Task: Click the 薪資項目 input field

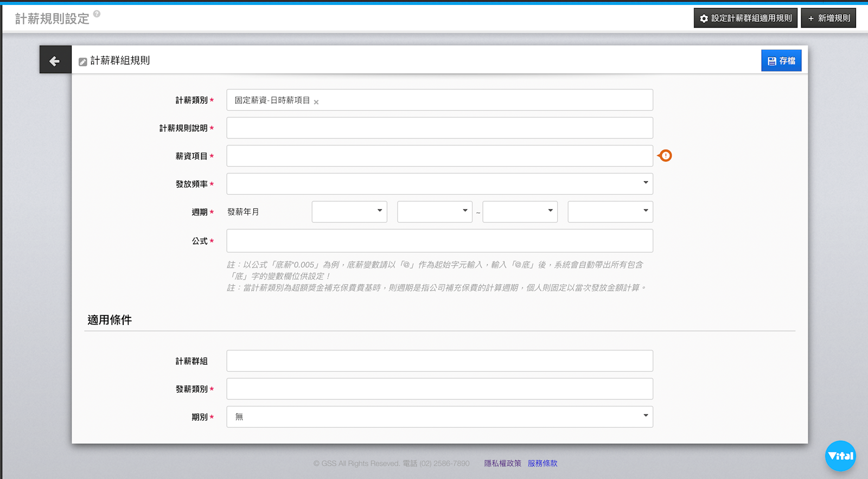Action: pyautogui.click(x=439, y=156)
